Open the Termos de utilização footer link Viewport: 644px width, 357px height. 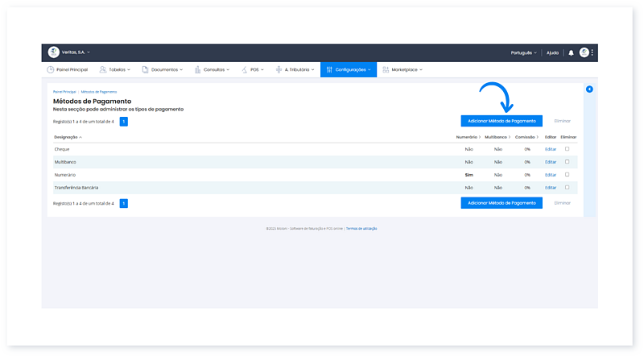pyautogui.click(x=361, y=228)
